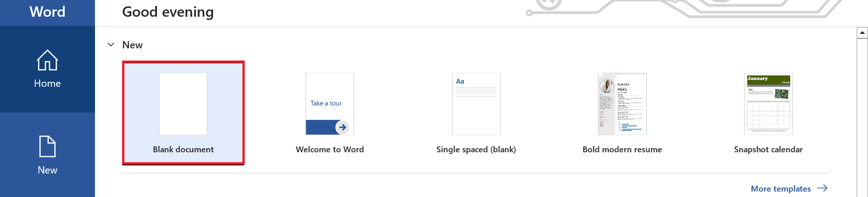This screenshot has width=868, height=197.
Task: Click the Single spaced (blank) caption
Action: point(476,150)
